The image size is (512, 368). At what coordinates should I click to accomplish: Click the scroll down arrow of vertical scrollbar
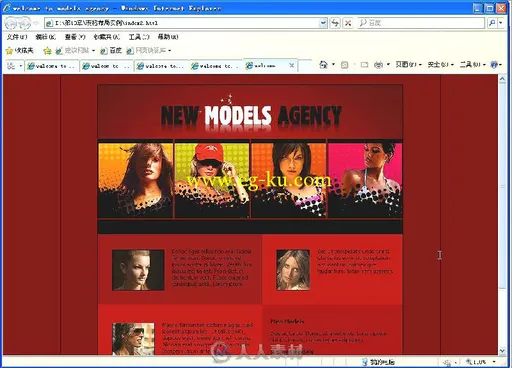502,350
